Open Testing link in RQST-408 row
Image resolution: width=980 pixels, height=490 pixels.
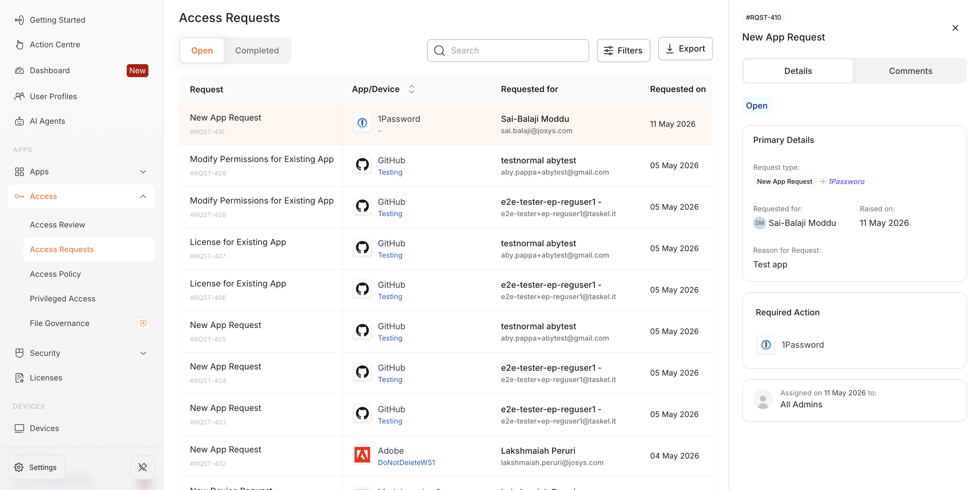(390, 214)
